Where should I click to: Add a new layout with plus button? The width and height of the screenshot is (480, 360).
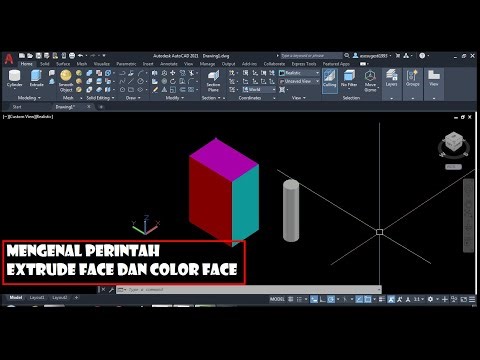[76, 297]
